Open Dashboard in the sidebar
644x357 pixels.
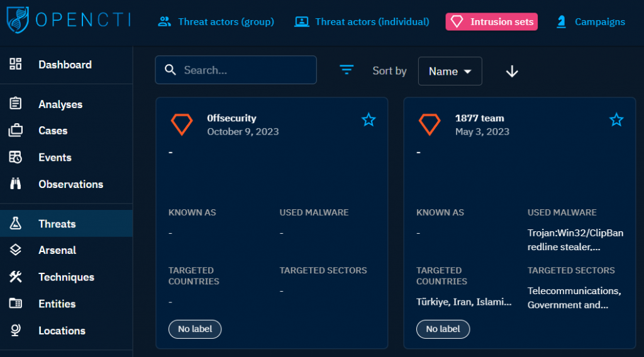66,65
